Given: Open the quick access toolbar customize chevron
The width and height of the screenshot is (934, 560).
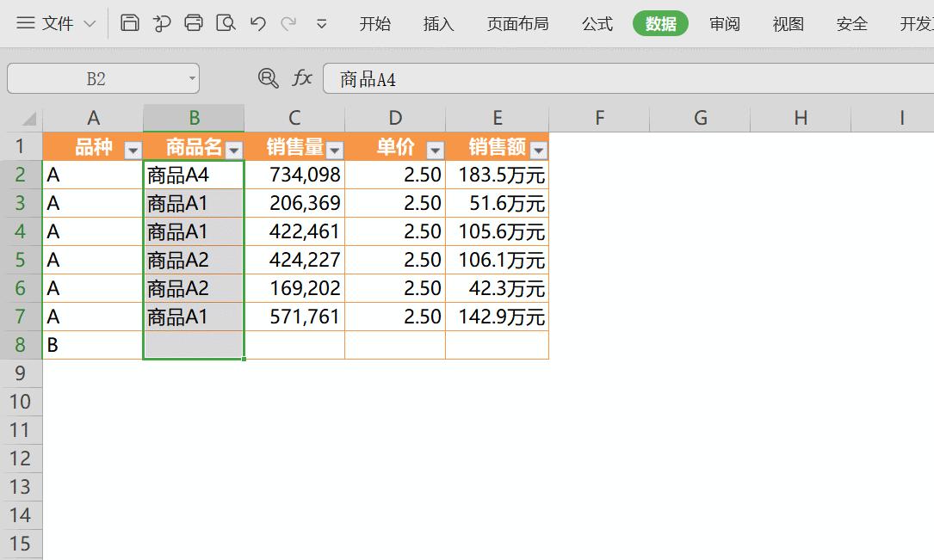Looking at the screenshot, I should click(x=320, y=24).
